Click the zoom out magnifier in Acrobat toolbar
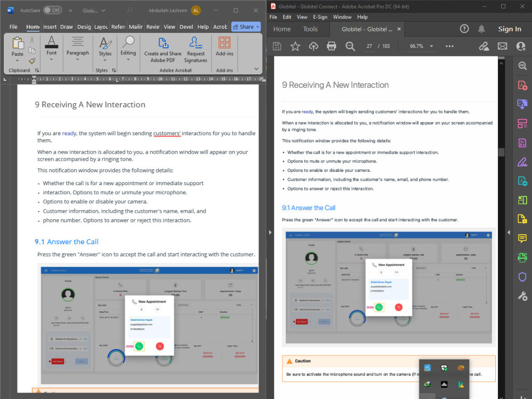This screenshot has width=532, height=399. (x=350, y=46)
